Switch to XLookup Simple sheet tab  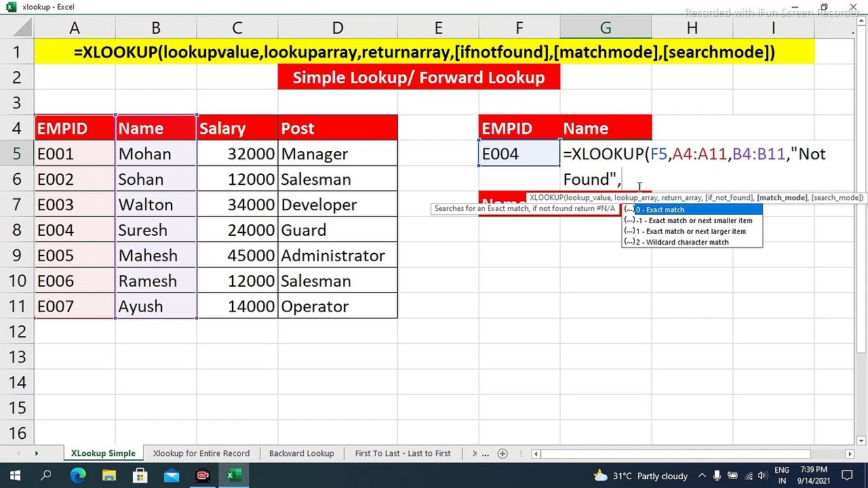point(103,453)
